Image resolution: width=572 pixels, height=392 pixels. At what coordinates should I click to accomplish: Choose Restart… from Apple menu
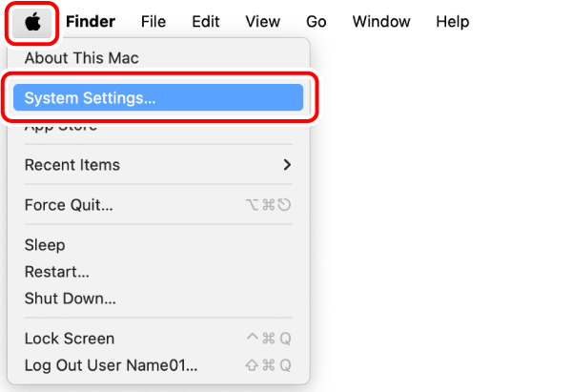click(57, 272)
